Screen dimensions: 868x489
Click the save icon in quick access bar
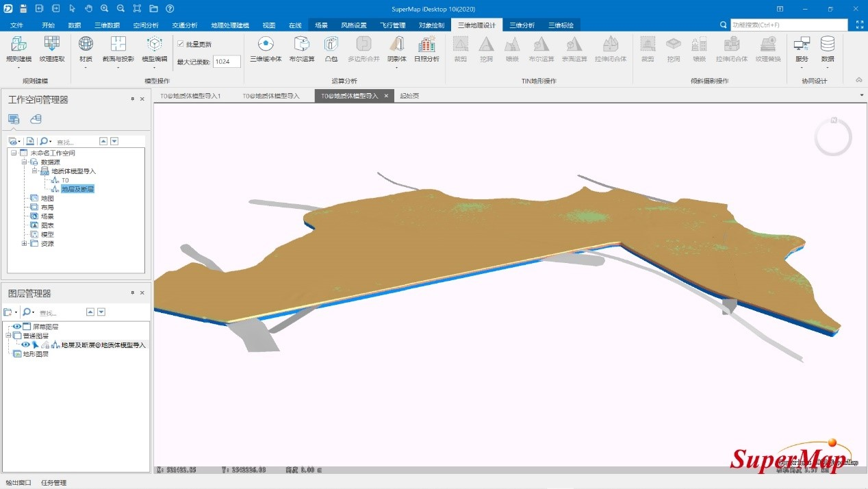tap(23, 8)
